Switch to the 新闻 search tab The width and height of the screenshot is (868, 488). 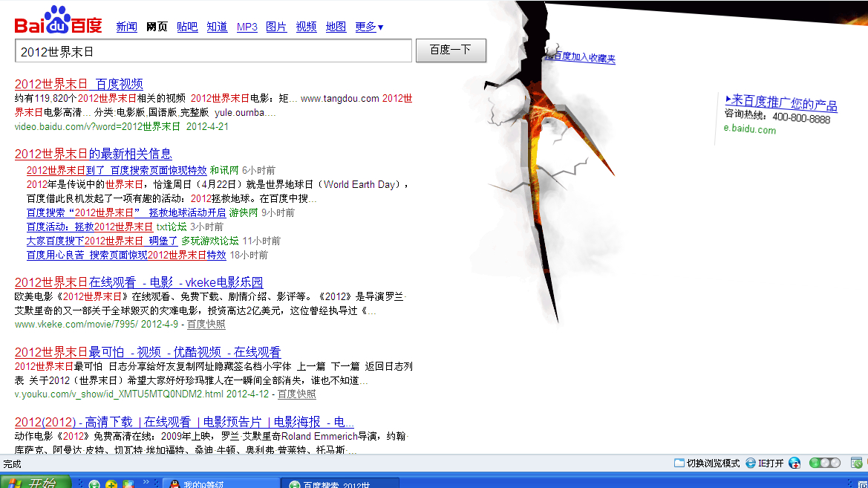pyautogui.click(x=127, y=27)
